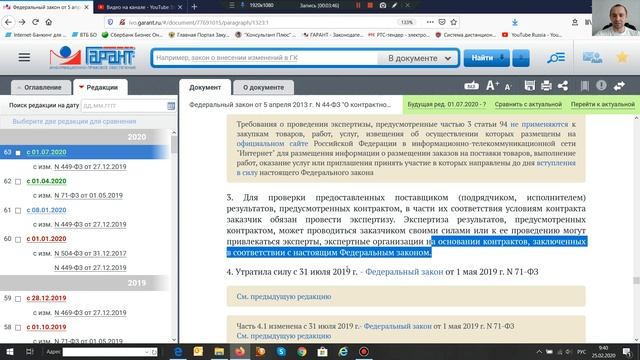
Task: Open 'официальном сайте' link in note
Action: point(272,143)
